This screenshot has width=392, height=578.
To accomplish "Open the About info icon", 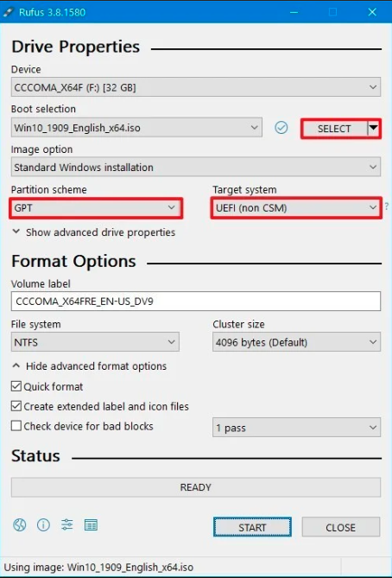I will point(43,524).
